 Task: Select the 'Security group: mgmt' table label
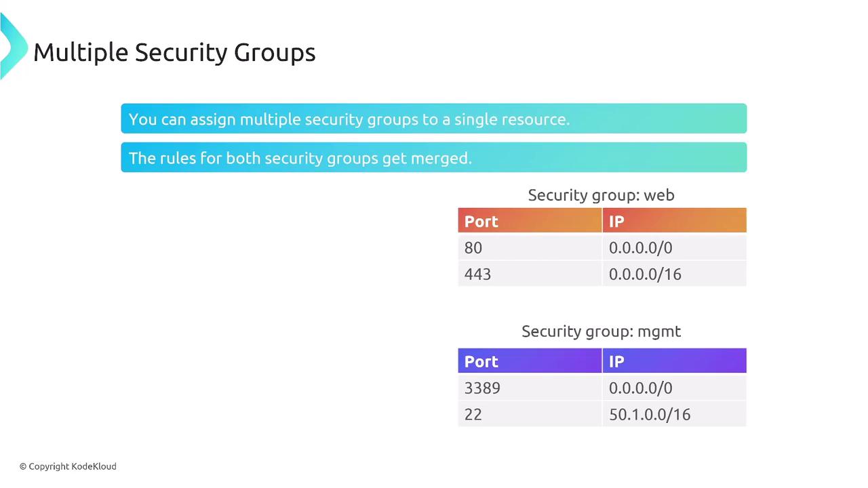coord(601,331)
